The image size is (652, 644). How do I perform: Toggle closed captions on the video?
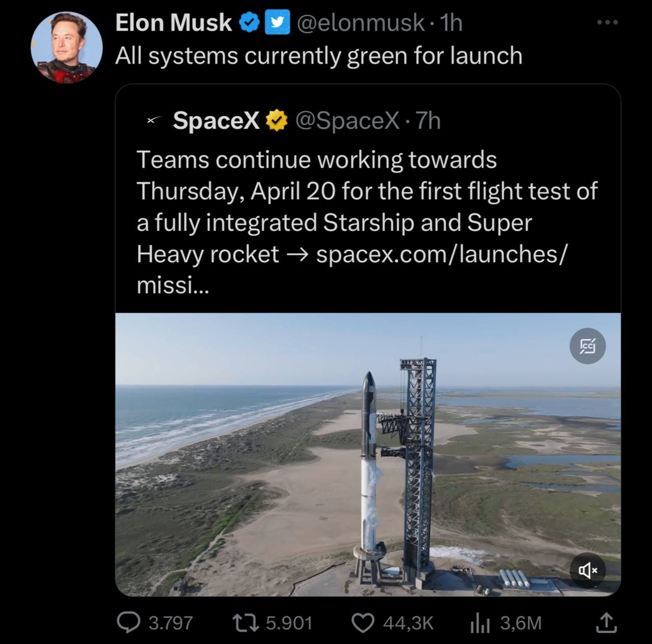pos(587,346)
